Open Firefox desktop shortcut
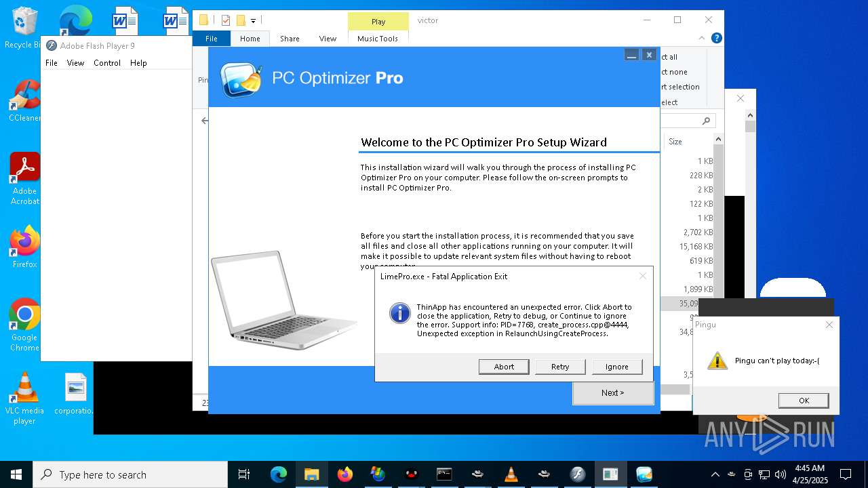This screenshot has height=488, width=868. point(25,247)
